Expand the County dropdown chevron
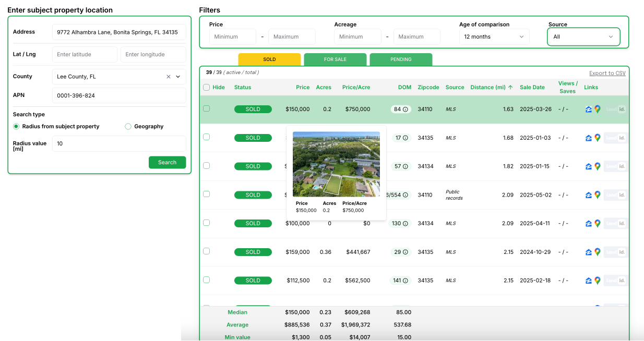This screenshot has height=341, width=644. coord(178,77)
